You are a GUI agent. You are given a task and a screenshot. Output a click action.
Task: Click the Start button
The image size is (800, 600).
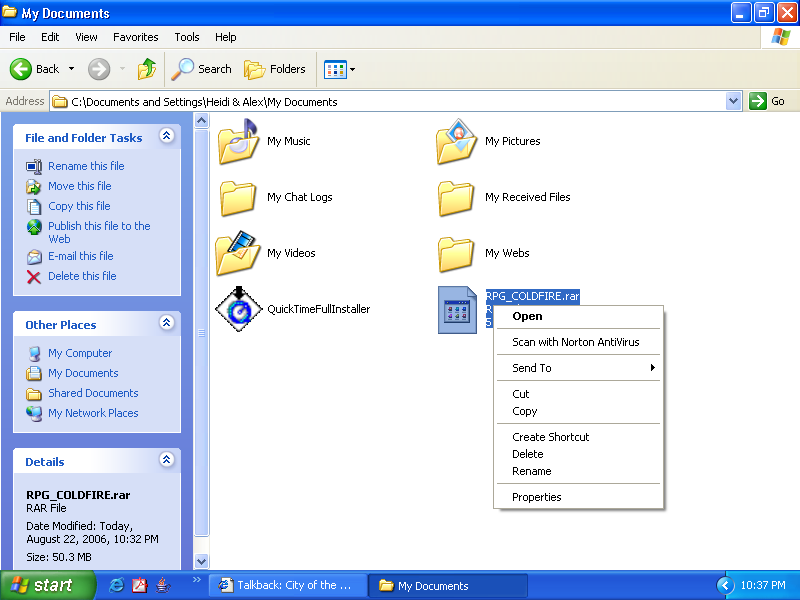click(47, 586)
